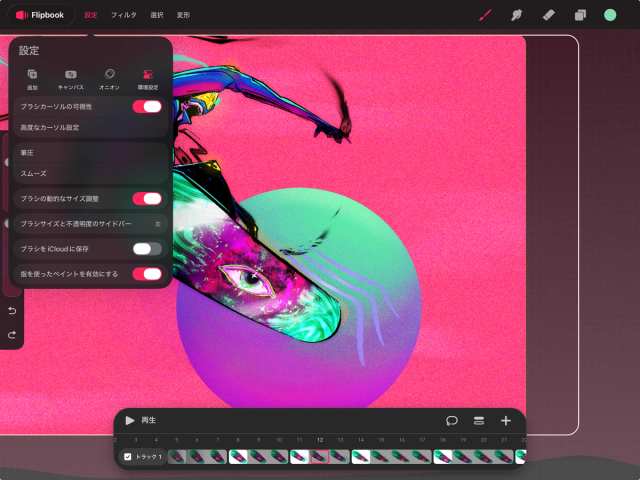Click the undo arrow in sidebar
The height and width of the screenshot is (480, 640).
12,311
